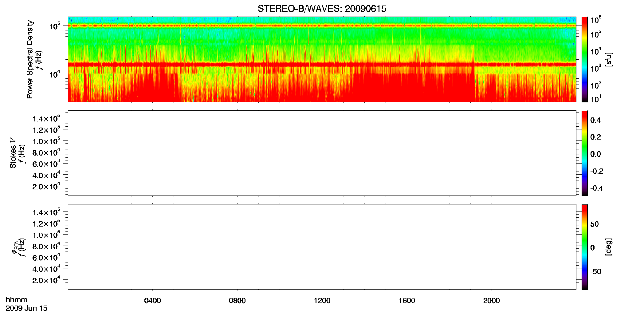Click the 1.4×10^5 tick on Stokes V axis

[46, 118]
